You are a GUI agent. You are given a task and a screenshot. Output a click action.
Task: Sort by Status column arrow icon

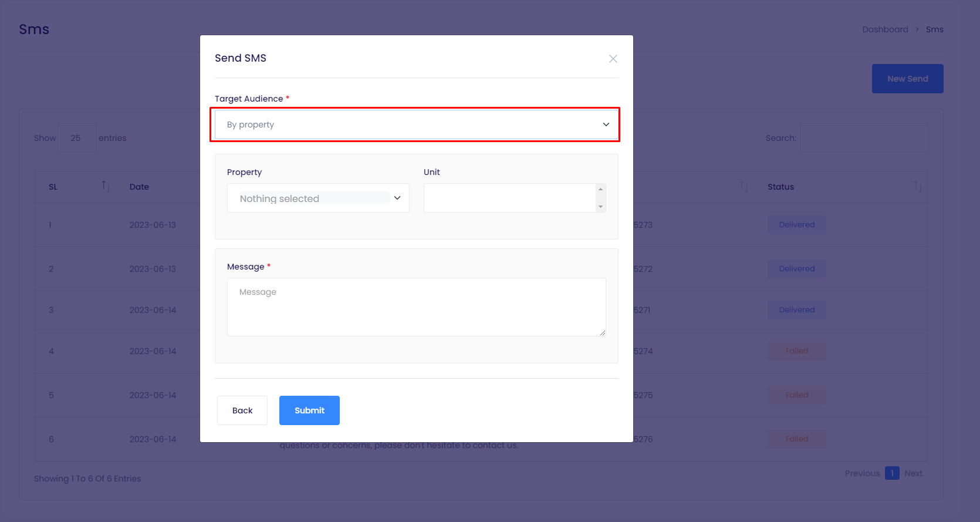click(x=917, y=187)
